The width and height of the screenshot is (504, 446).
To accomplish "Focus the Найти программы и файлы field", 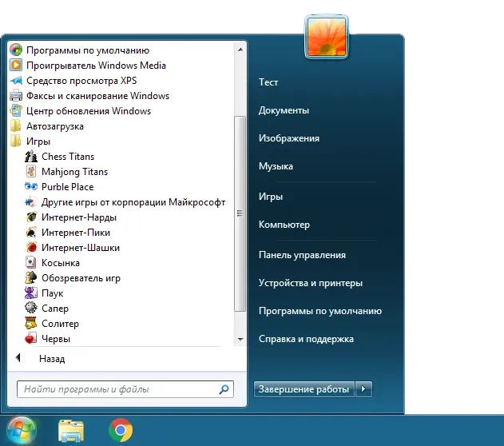I will [118, 390].
